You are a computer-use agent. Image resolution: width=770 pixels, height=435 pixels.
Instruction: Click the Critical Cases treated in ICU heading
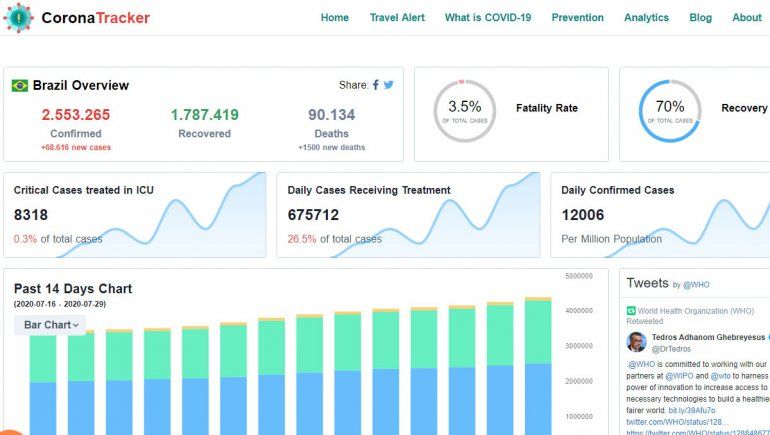click(83, 190)
